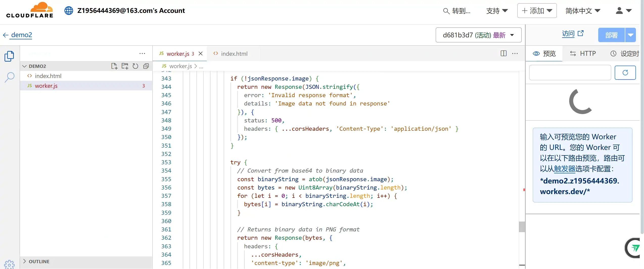The width and height of the screenshot is (644, 269).
Task: Click the demo2 back link
Action: (x=21, y=35)
